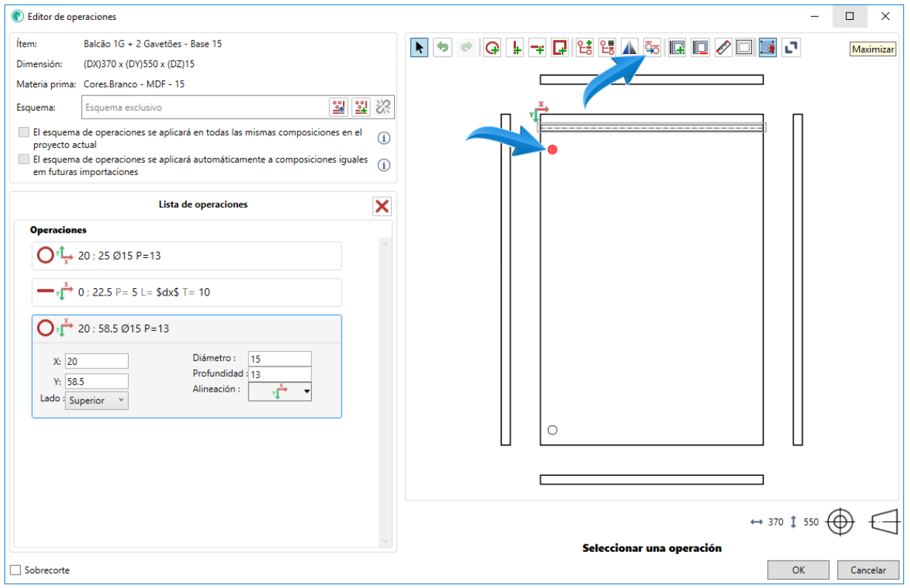
Task: Click the Cancelar button
Action: (x=868, y=570)
